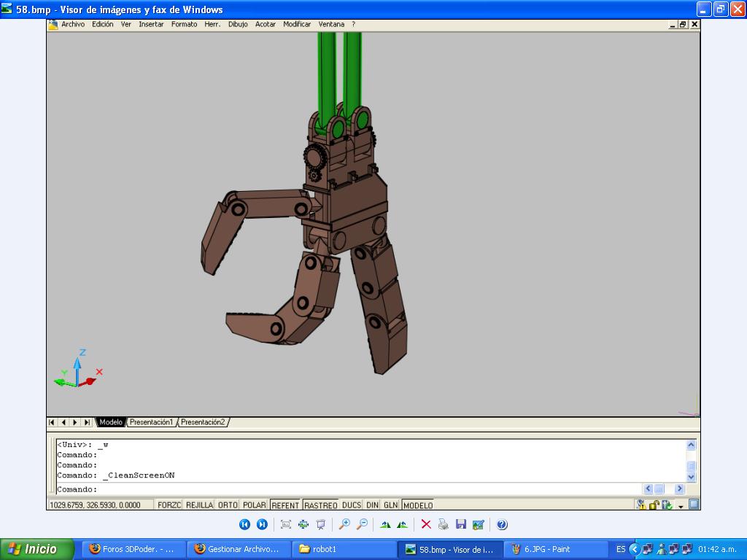
Task: Toggle FORZC snap mode
Action: 169,505
